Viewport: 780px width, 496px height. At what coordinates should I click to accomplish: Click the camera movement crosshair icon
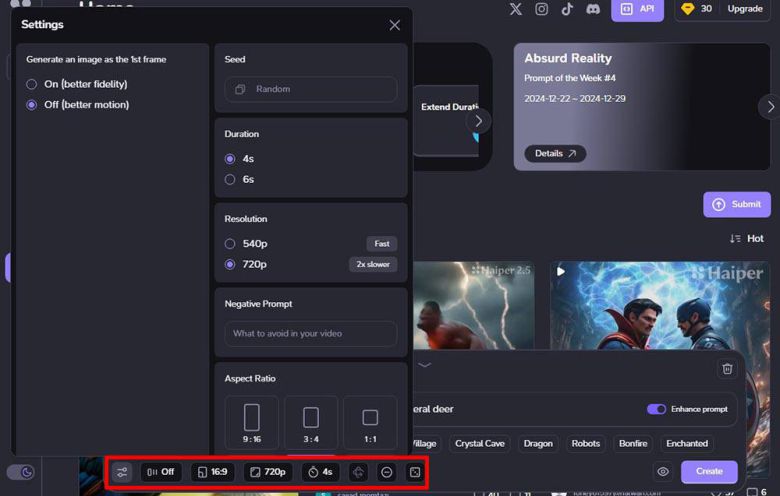point(358,472)
